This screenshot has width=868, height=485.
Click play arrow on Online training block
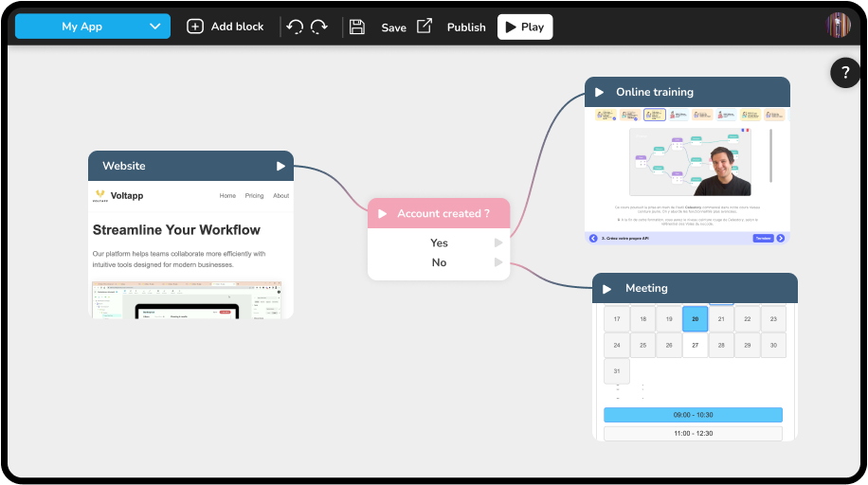click(599, 93)
